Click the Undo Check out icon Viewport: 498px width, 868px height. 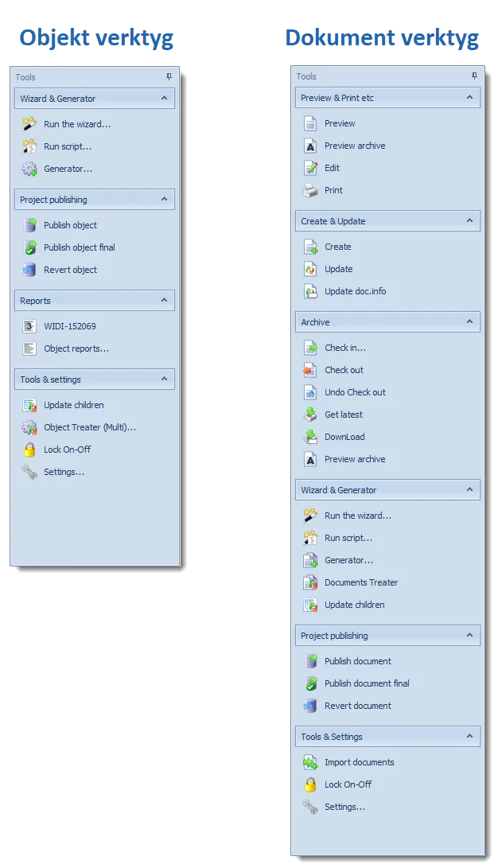tap(310, 392)
